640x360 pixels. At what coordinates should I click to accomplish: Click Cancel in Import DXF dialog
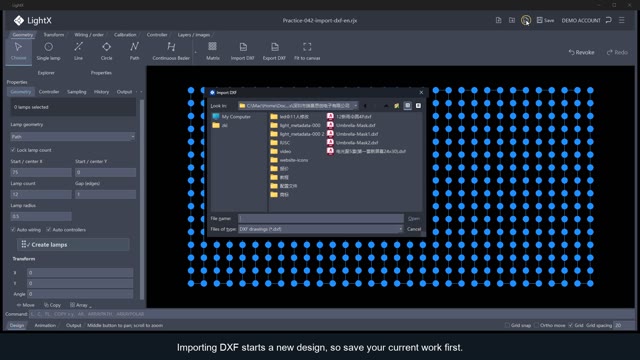click(414, 229)
